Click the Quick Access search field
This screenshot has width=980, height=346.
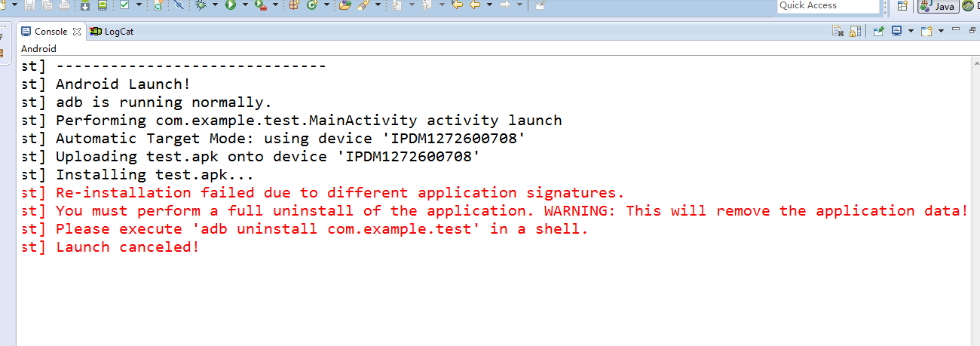click(828, 6)
